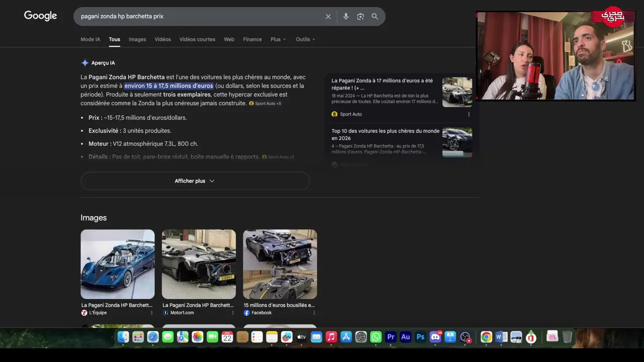644x362 pixels.
Task: Open Contacts from the dock
Action: (242, 337)
